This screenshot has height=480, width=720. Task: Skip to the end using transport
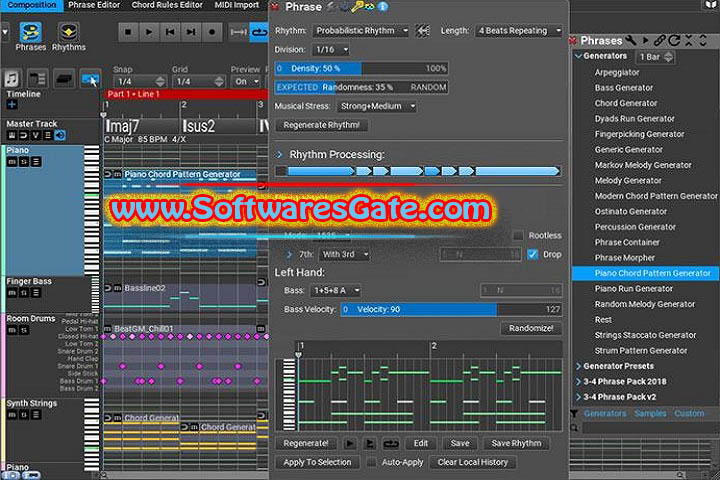point(191,32)
